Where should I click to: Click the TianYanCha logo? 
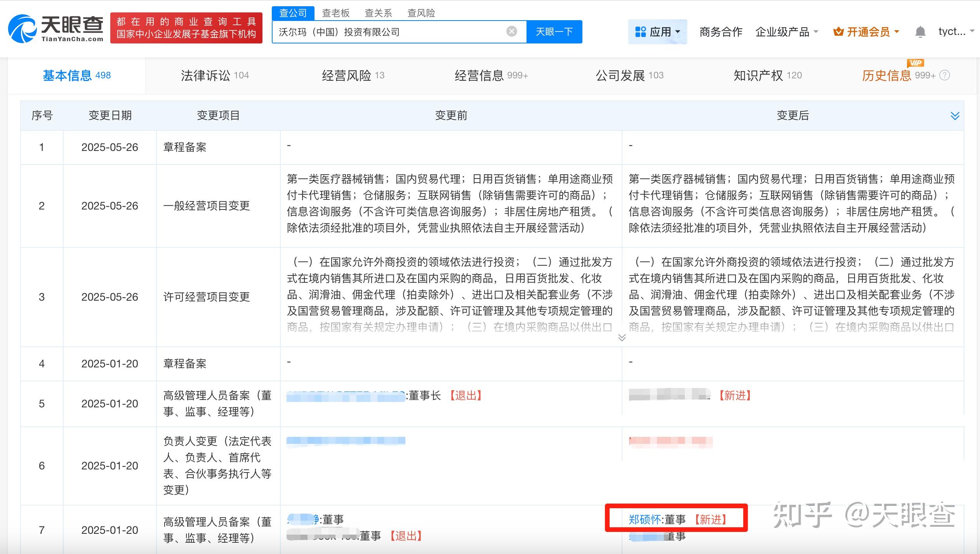tap(56, 28)
